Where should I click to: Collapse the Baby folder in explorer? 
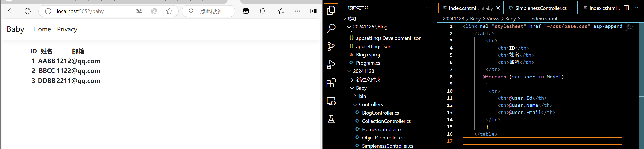point(361,88)
